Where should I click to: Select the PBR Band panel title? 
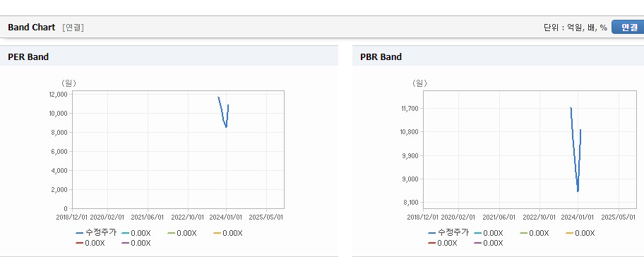point(381,57)
